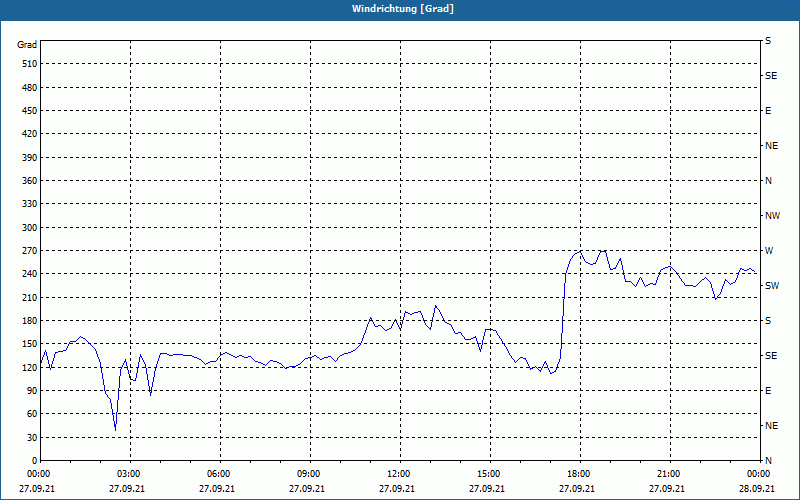Click the 90 y-axis tick label

(x=31, y=391)
